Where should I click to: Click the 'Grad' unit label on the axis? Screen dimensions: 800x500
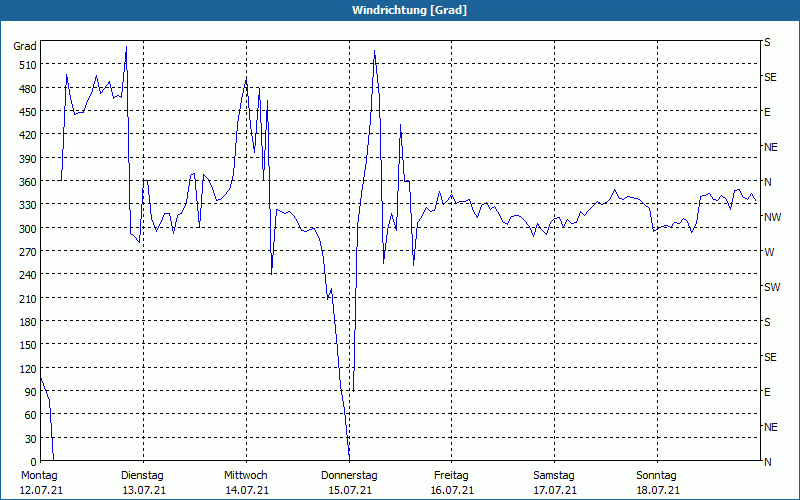[x=25, y=46]
